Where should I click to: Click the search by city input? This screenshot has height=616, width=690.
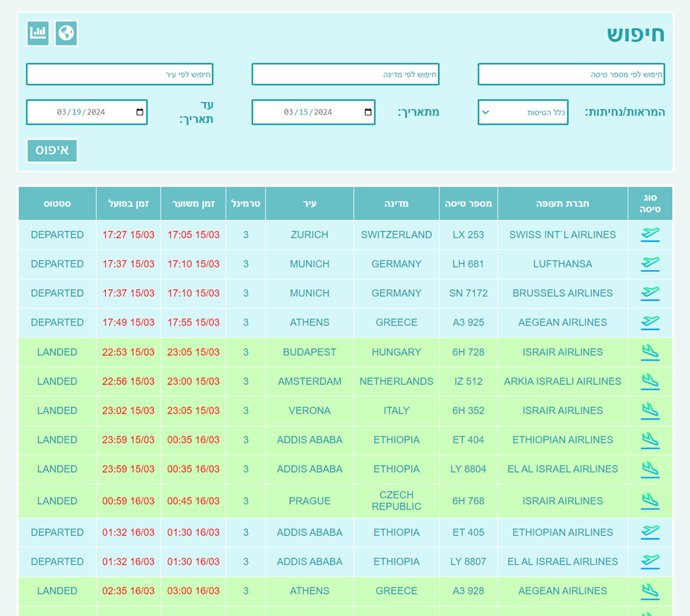(x=120, y=74)
